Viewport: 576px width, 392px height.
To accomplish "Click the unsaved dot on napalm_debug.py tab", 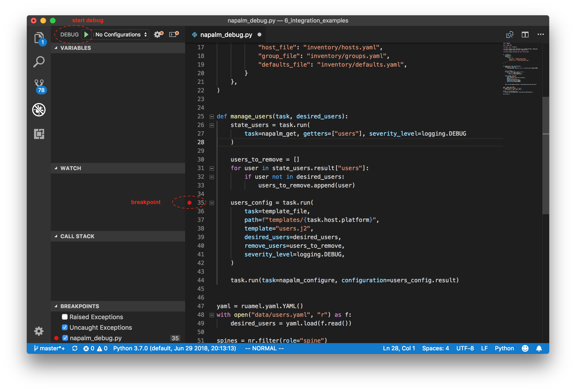I will click(259, 35).
